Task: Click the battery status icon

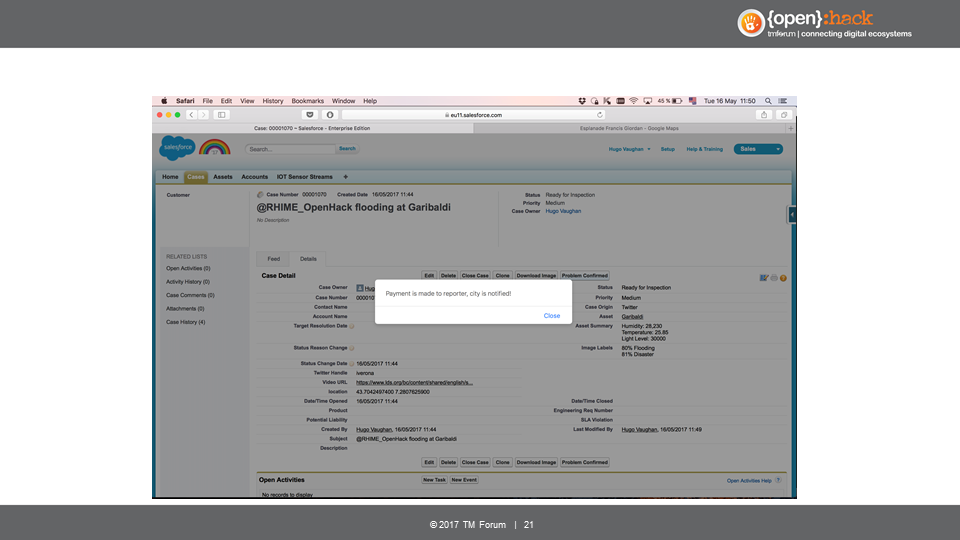Action: tap(677, 101)
